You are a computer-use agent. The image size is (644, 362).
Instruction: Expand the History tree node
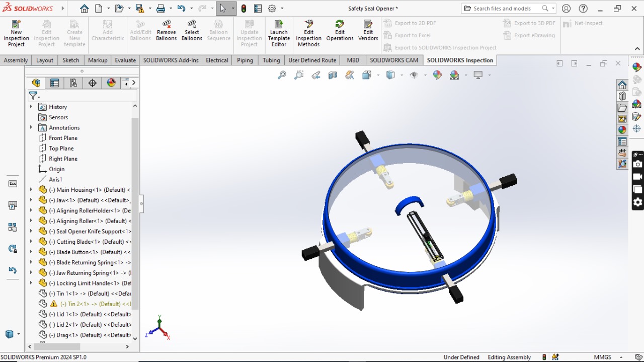pyautogui.click(x=31, y=107)
